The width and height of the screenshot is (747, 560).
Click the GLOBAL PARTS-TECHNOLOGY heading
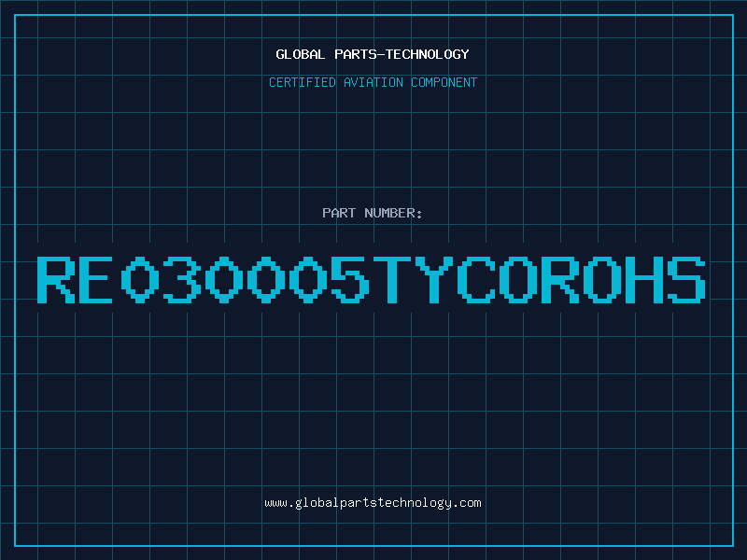click(x=373, y=54)
